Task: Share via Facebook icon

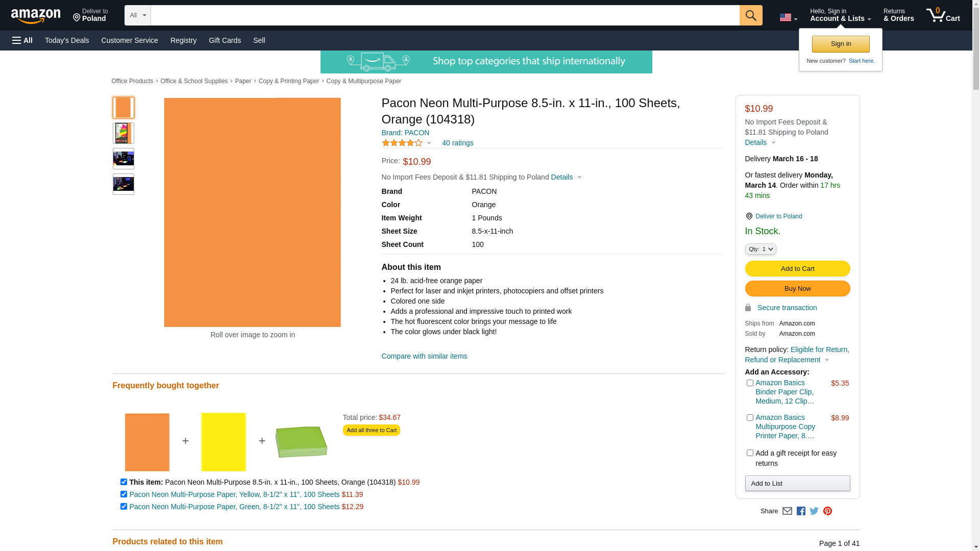Action: coord(800,511)
